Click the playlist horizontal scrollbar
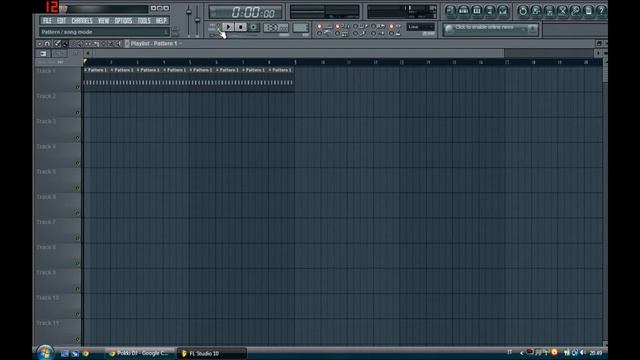 (x=299, y=53)
